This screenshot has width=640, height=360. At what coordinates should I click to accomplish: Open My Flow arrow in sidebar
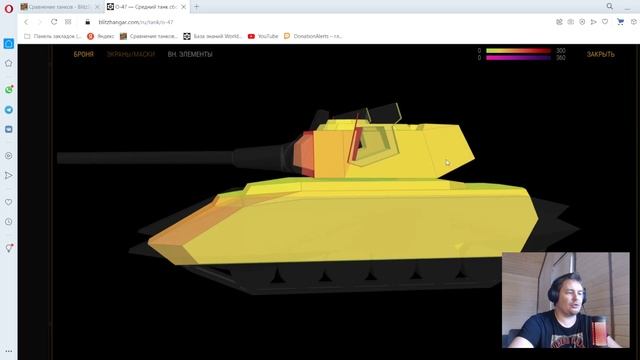pos(9,176)
